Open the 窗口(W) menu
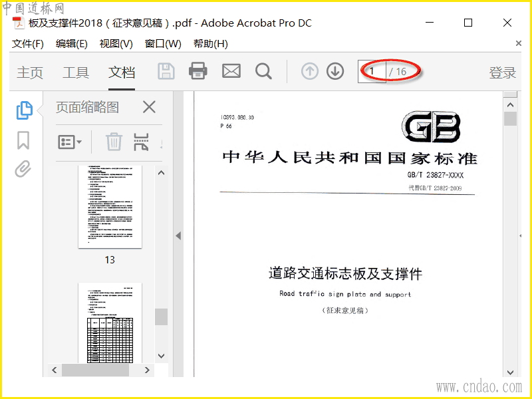The width and height of the screenshot is (532, 399). (163, 44)
